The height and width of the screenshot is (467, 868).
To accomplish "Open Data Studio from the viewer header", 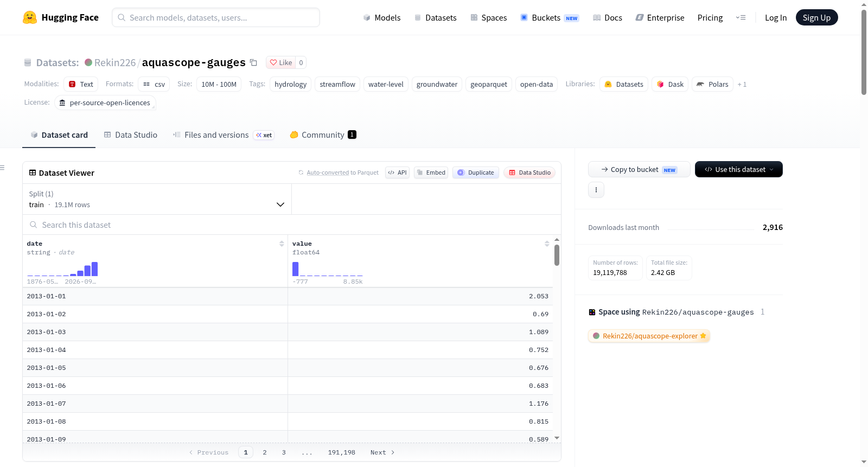I will 529,172.
